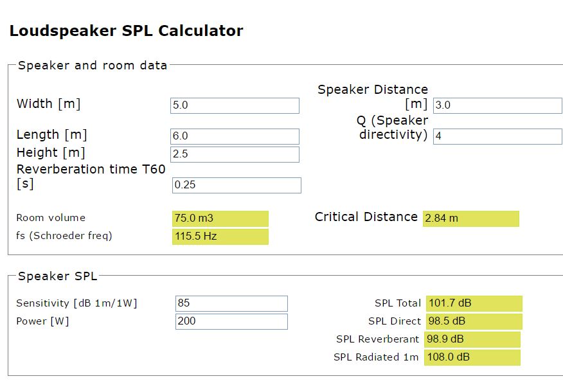Click the Height input field

235,154
